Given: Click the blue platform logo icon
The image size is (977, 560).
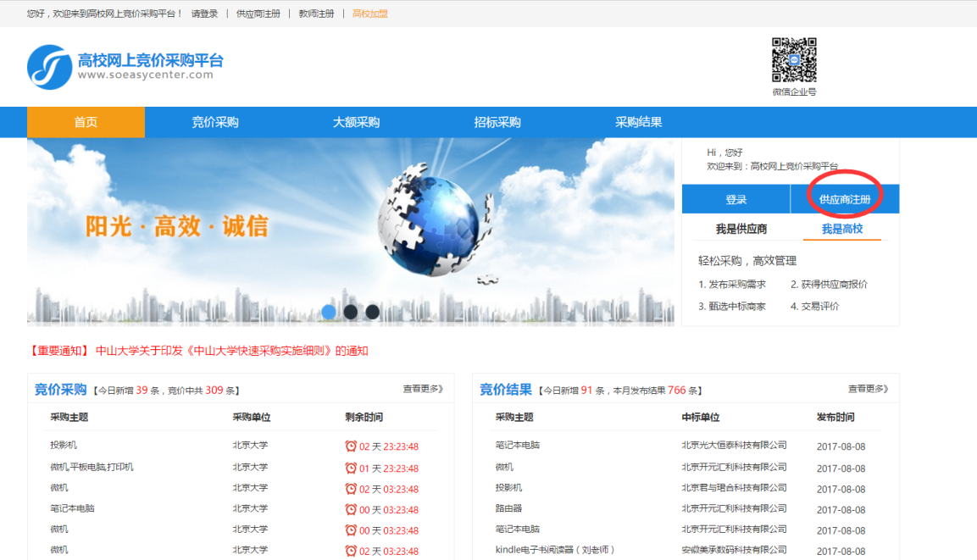Looking at the screenshot, I should (x=49, y=67).
